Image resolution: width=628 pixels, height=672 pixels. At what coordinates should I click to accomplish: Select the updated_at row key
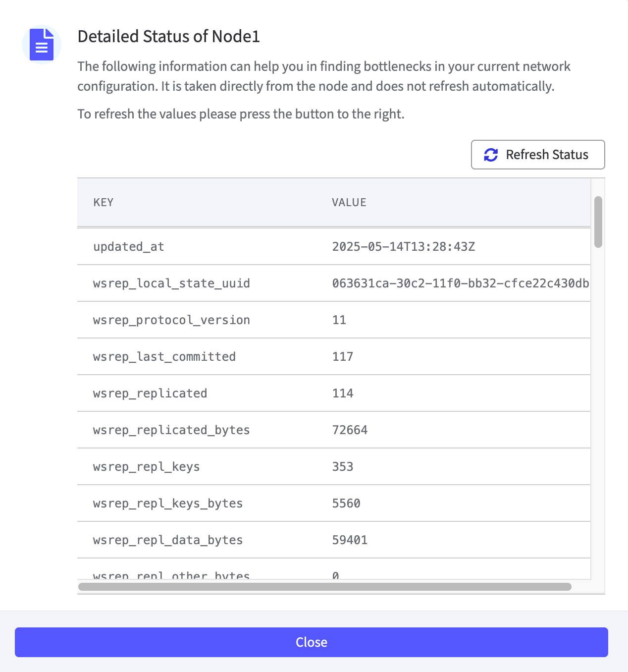click(129, 247)
